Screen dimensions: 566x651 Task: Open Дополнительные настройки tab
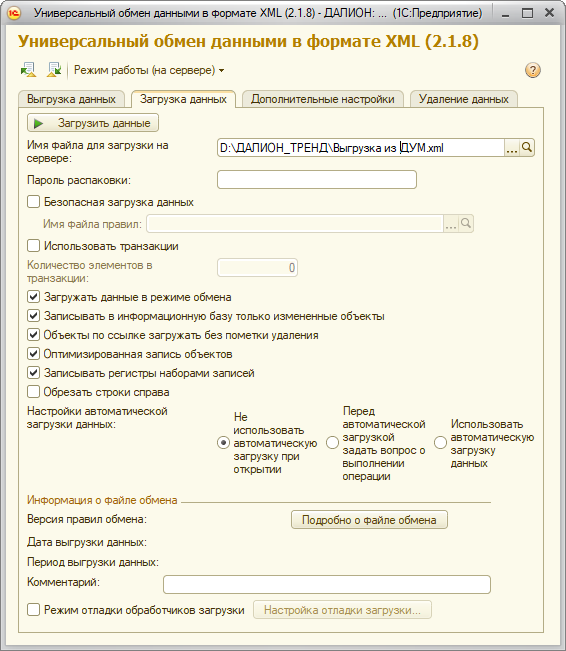tap(323, 99)
